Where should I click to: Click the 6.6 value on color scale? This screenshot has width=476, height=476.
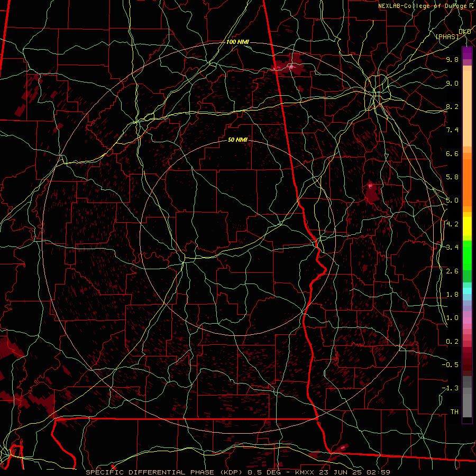point(452,153)
